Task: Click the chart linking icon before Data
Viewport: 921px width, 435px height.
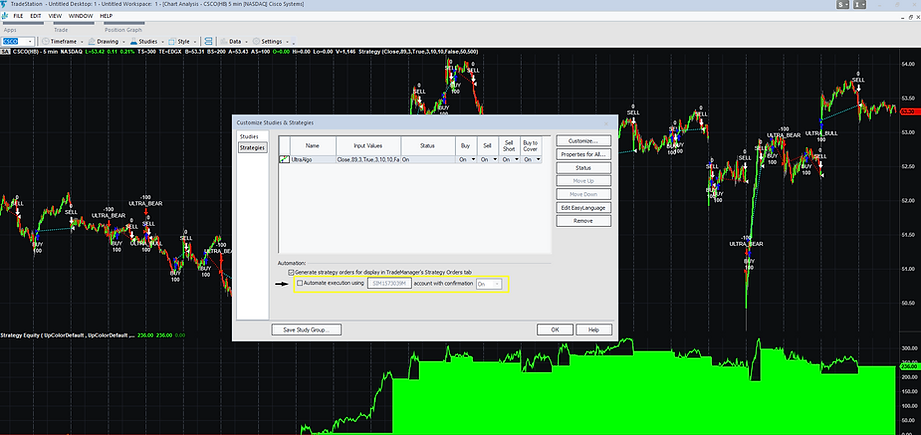Action: click(x=209, y=42)
